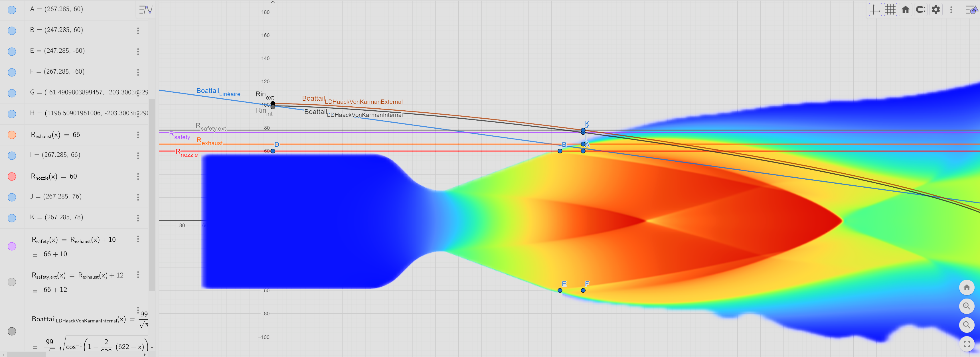980x357 pixels.
Task: Click zoom in magnifier button
Action: [966, 306]
